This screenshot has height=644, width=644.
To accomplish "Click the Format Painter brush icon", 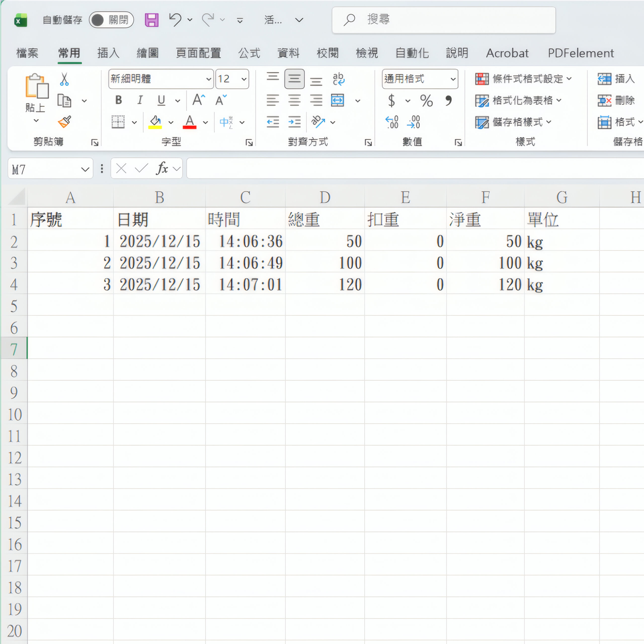I will (x=64, y=122).
